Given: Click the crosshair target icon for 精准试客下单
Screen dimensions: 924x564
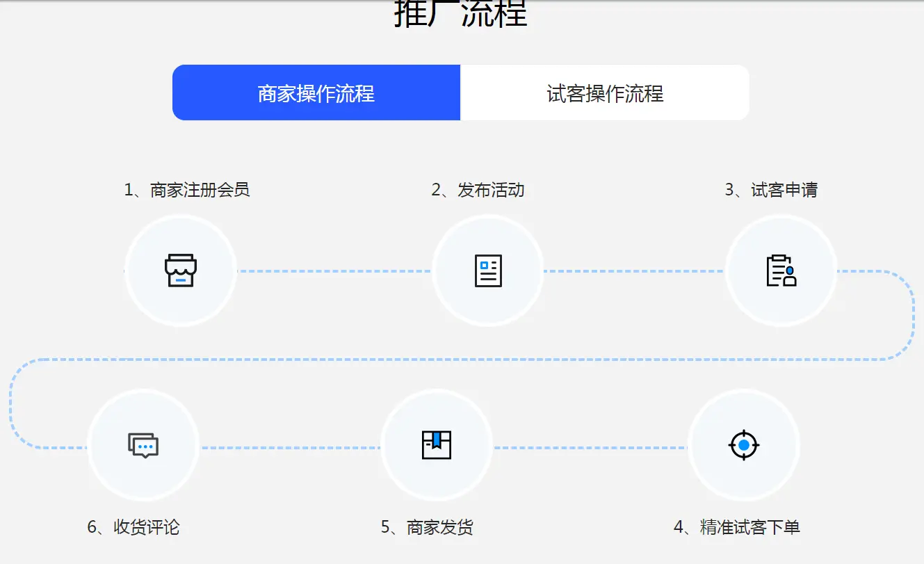Looking at the screenshot, I should (x=744, y=444).
